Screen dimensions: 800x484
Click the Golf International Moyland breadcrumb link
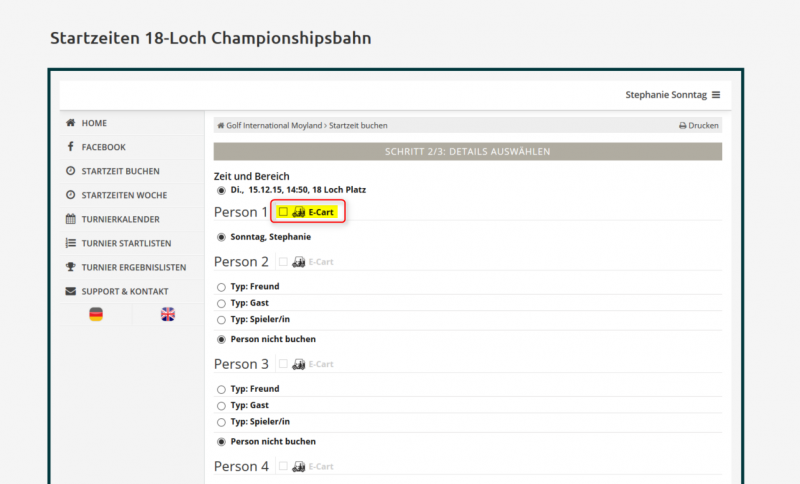[274, 125]
